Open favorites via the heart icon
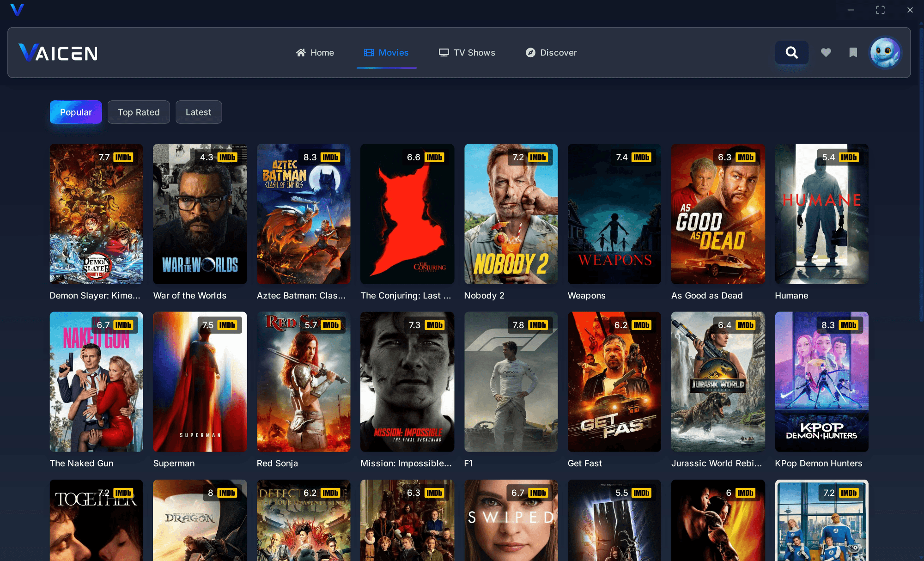 pos(826,53)
